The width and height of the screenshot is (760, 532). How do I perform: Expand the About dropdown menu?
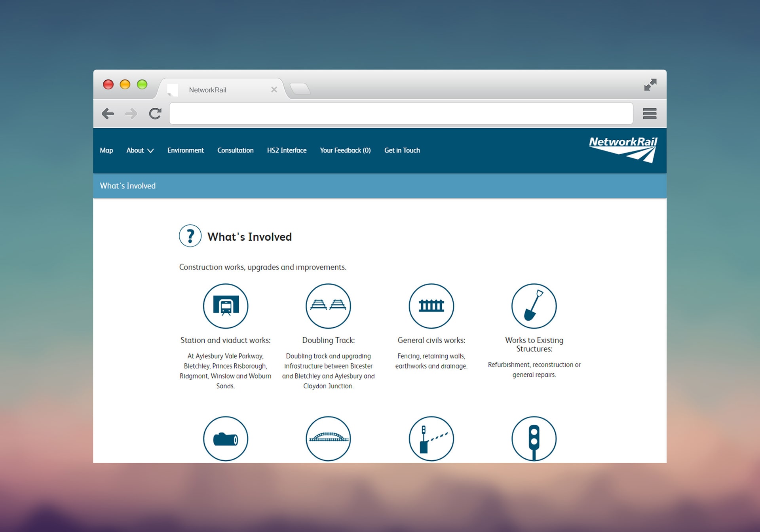coord(140,150)
